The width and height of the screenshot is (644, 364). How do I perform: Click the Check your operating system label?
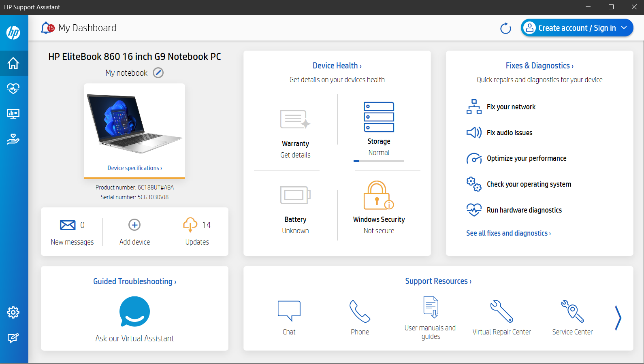[529, 184]
